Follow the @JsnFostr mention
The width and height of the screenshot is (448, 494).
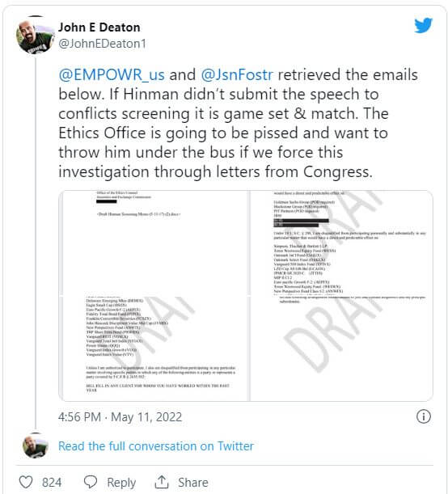coord(237,75)
